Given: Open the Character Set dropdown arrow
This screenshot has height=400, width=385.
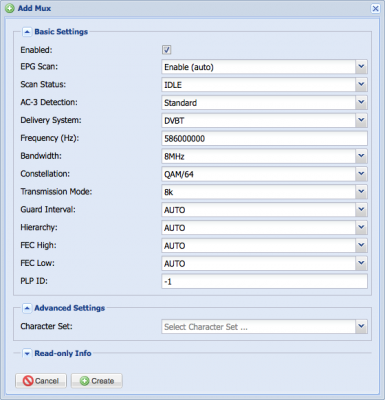Looking at the screenshot, I should point(361,327).
